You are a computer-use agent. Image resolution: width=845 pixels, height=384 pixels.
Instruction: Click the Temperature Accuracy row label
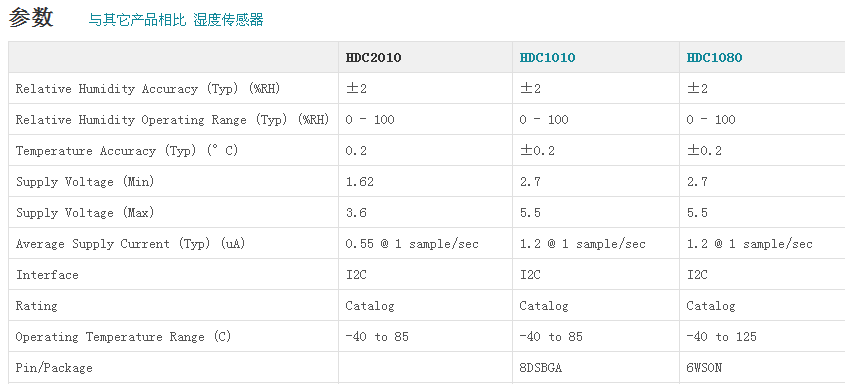[x=127, y=151]
